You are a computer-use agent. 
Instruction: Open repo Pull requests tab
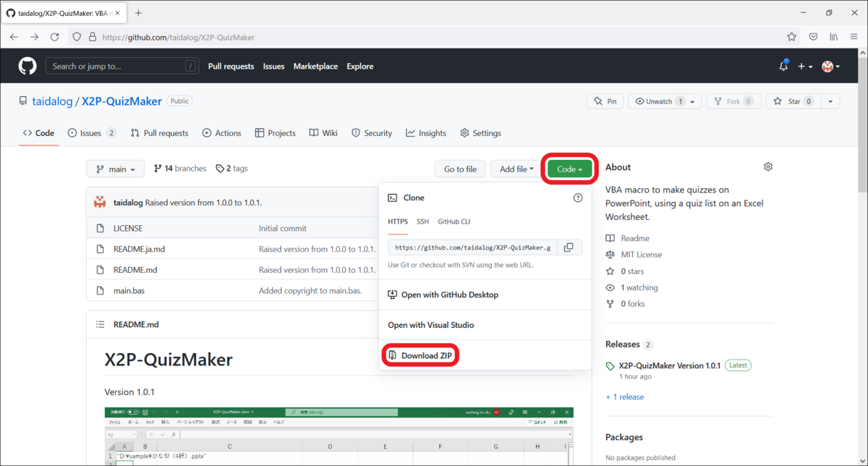pyautogui.click(x=159, y=133)
